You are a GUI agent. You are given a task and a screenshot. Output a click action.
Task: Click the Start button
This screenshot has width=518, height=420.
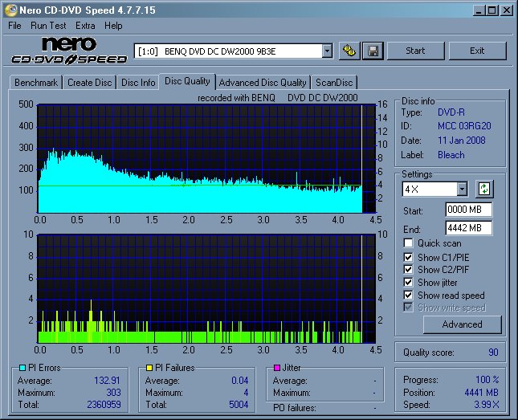click(415, 51)
